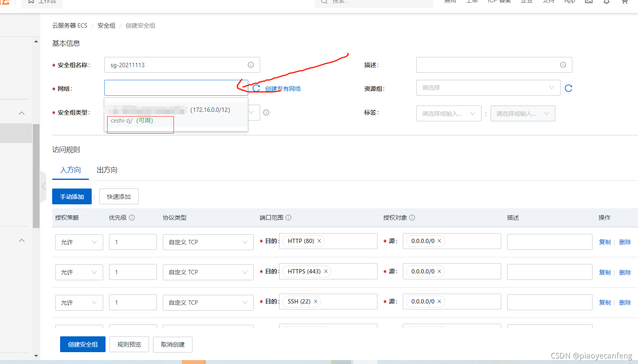
Task: Focus priority input in HTTP (80) row
Action: (133, 242)
